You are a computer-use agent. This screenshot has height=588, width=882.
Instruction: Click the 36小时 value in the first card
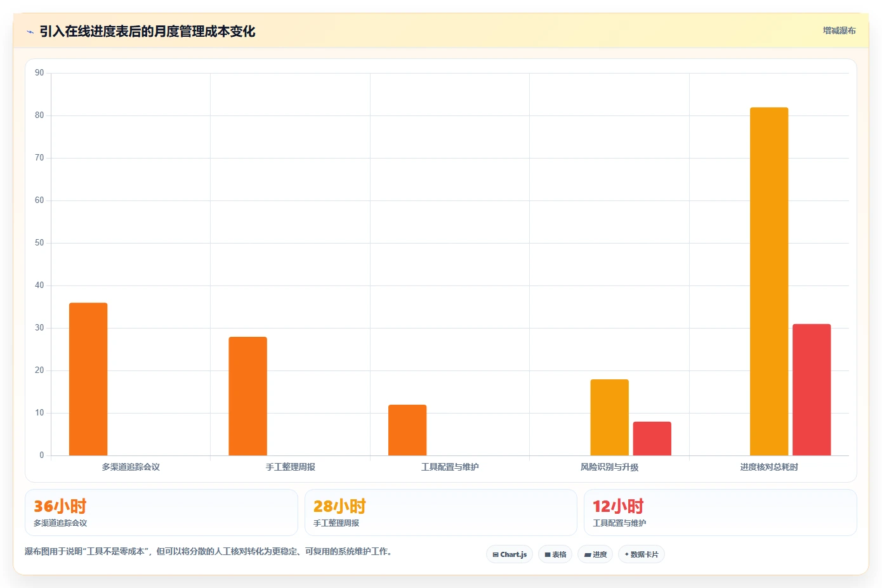pyautogui.click(x=60, y=506)
